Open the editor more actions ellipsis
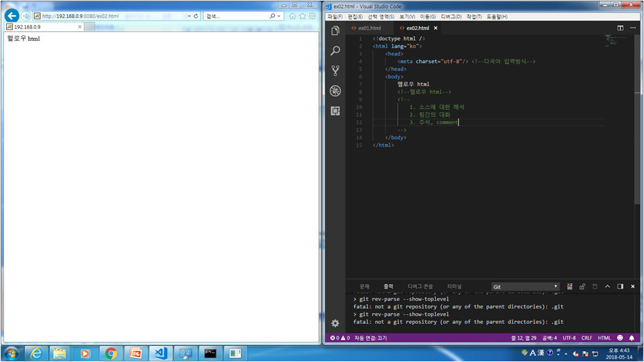644x362 pixels. click(633, 28)
